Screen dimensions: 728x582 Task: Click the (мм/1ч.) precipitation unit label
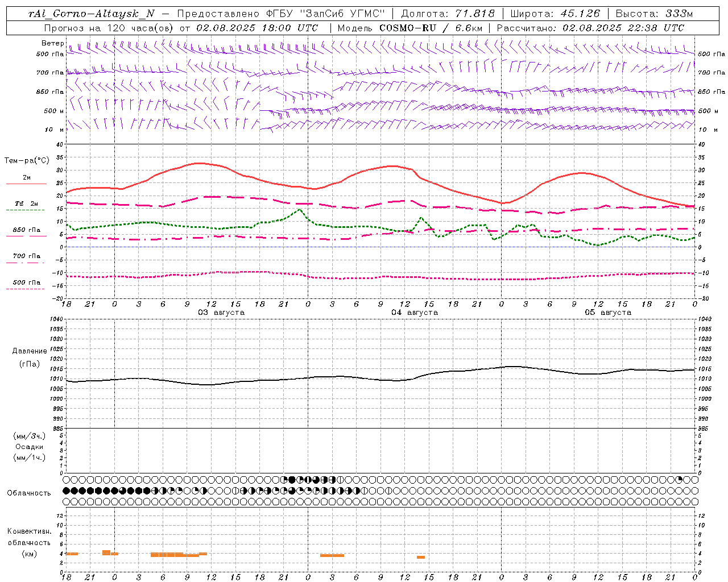coord(30,458)
